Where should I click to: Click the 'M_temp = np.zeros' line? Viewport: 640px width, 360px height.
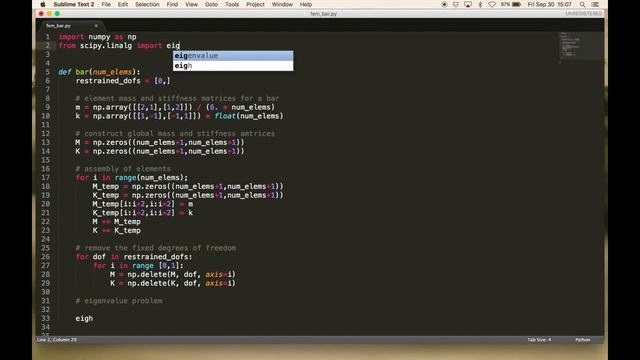point(188,187)
